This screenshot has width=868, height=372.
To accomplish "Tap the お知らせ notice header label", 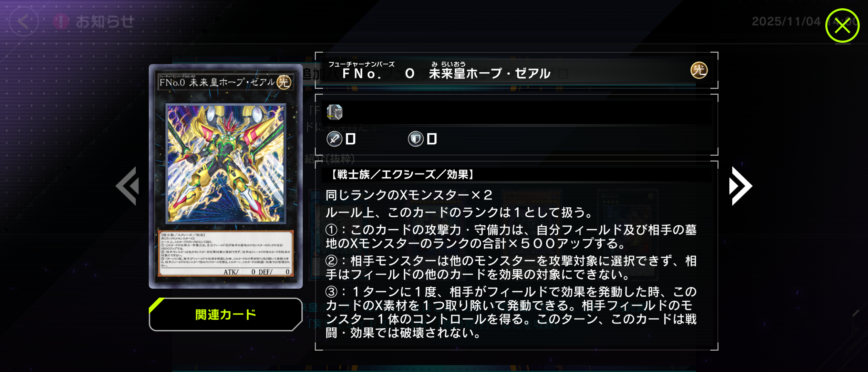I will (105, 22).
